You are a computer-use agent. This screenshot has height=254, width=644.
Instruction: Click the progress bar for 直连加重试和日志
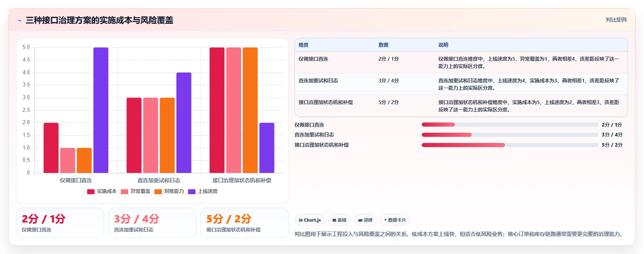[510, 135]
